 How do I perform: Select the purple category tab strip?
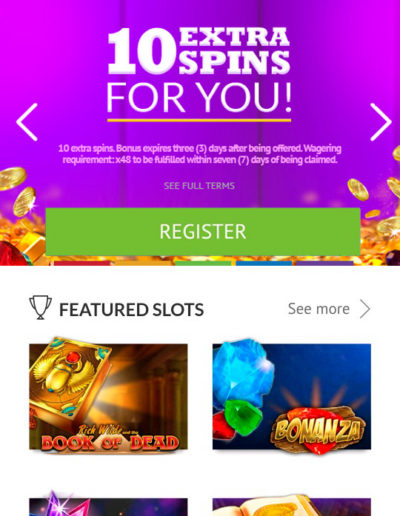pos(324,263)
